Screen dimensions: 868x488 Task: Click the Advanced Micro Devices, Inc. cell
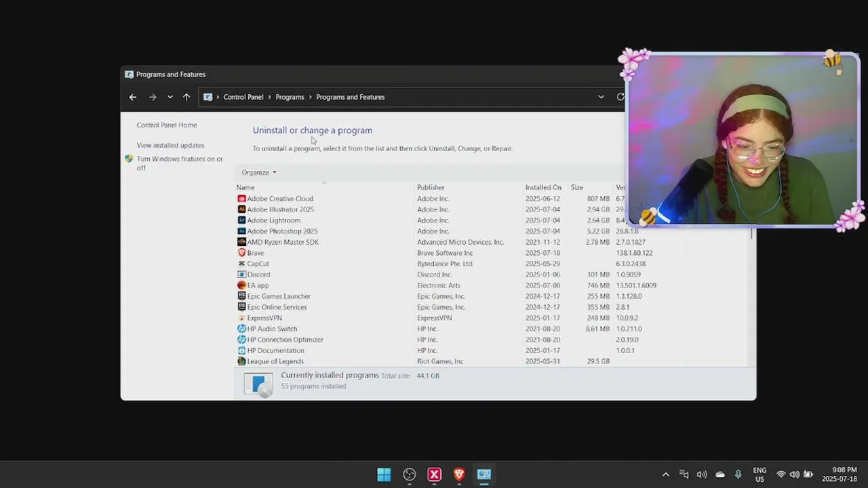pos(460,242)
